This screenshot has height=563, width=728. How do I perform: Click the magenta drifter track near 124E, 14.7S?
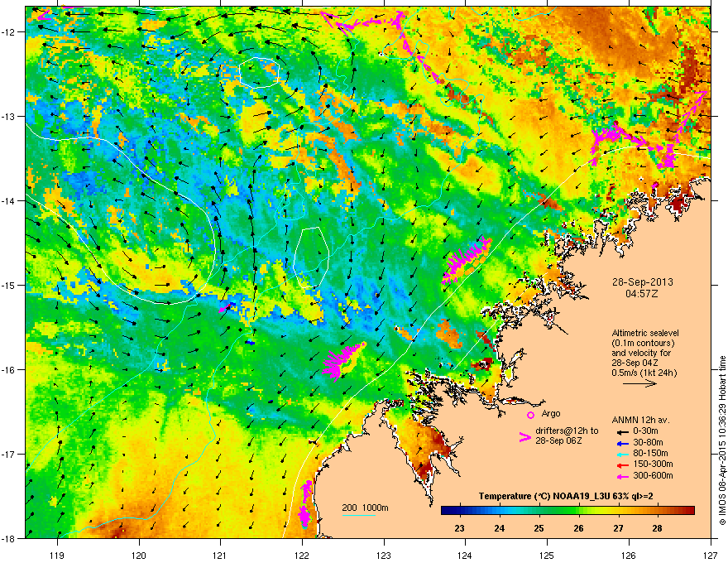(466, 259)
